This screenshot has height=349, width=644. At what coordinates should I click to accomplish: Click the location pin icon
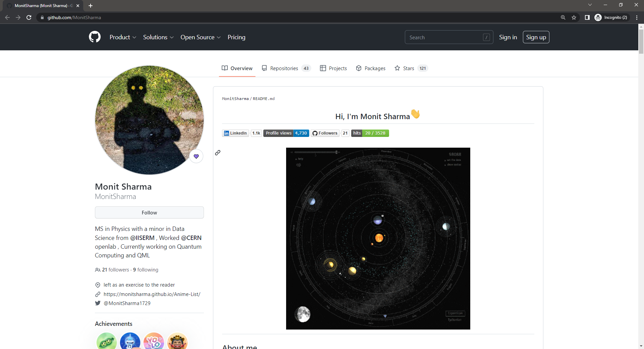[x=98, y=285]
